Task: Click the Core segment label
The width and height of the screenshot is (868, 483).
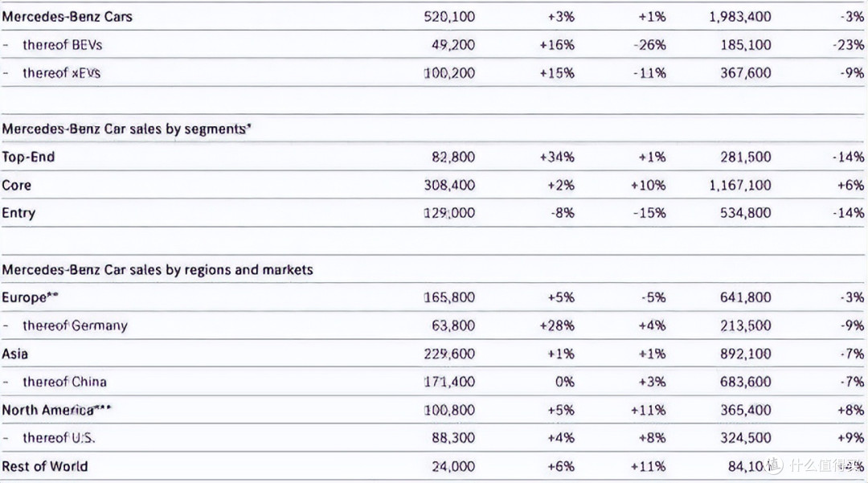Action: (x=17, y=186)
